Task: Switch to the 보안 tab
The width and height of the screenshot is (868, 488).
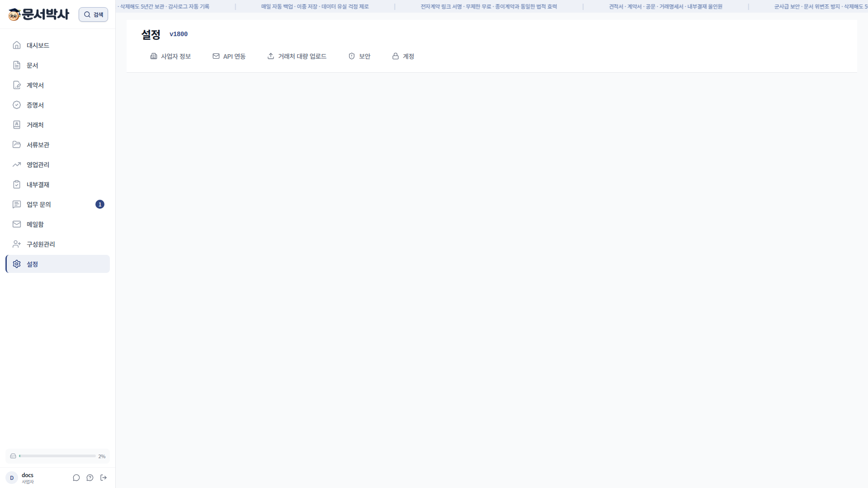Action: pos(359,56)
